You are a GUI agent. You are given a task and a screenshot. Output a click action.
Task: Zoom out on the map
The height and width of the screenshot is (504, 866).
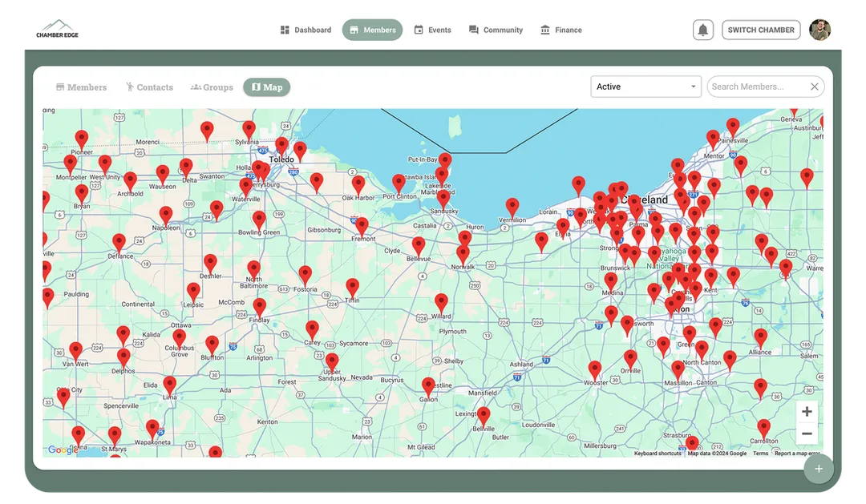coord(807,434)
